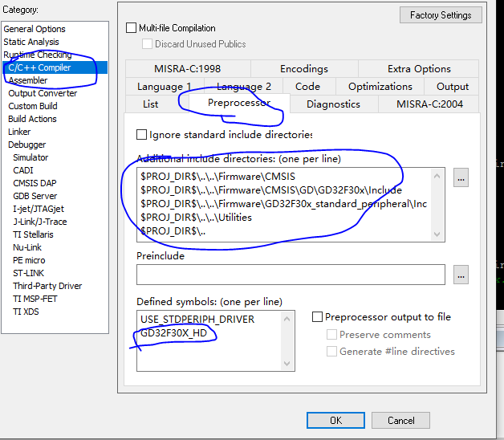The image size is (504, 440).
Task: Click defined symbols scrollbar down arrow
Action: pos(287,364)
